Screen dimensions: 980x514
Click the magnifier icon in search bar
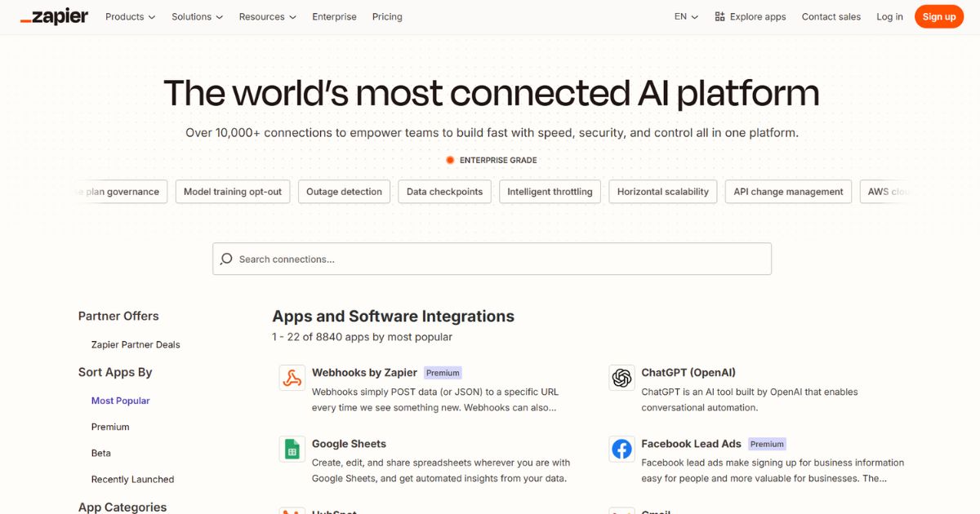226,259
